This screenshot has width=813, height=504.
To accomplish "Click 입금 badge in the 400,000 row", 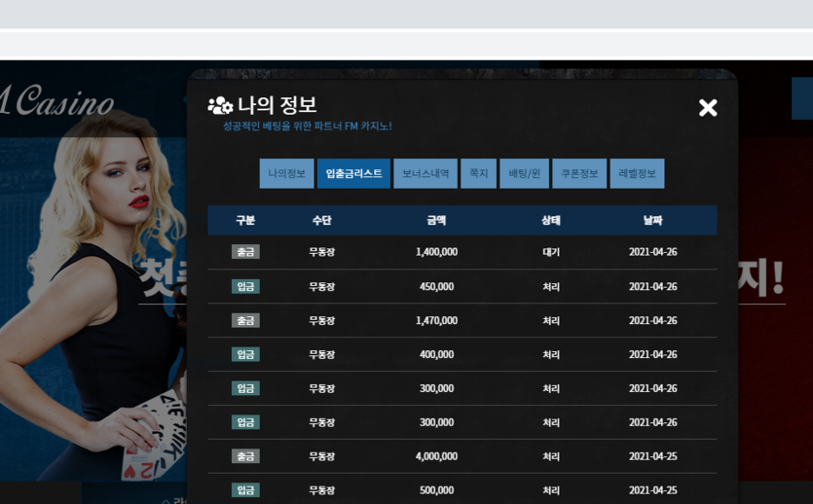I will pyautogui.click(x=245, y=354).
